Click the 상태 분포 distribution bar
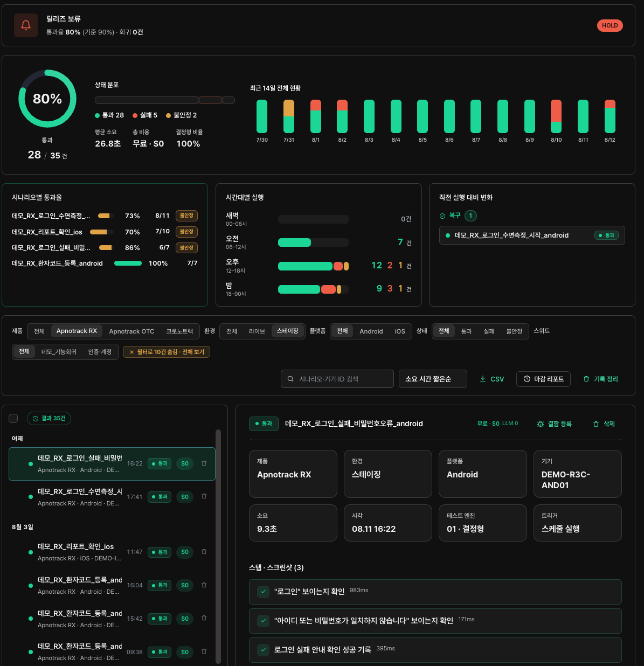 tap(165, 100)
